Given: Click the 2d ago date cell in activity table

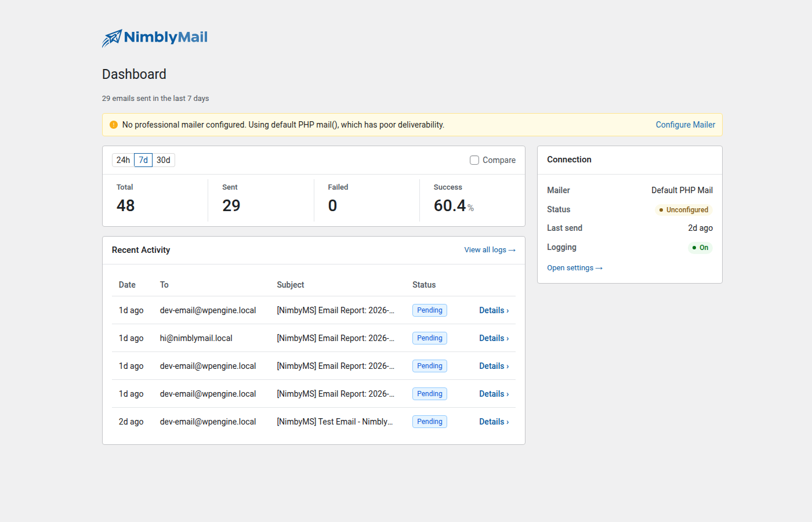Looking at the screenshot, I should (x=131, y=422).
